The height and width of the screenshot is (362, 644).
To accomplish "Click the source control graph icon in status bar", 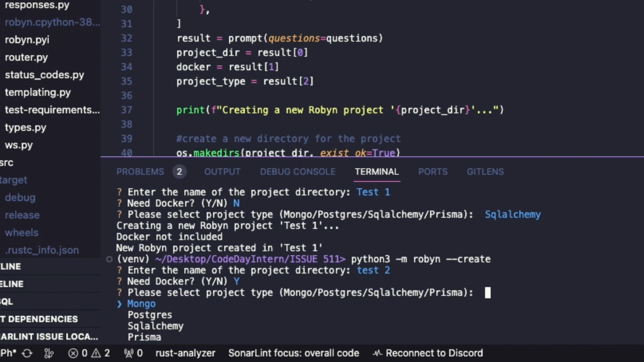I will click(x=49, y=353).
